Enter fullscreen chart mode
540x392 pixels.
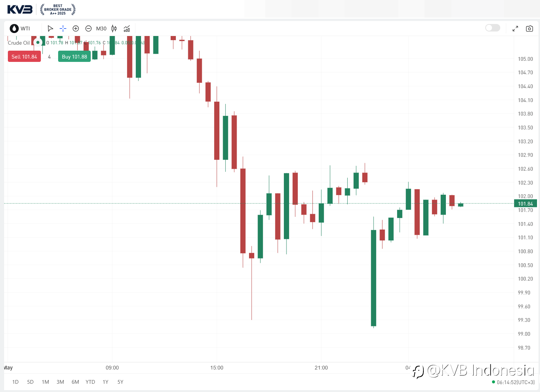(515, 29)
